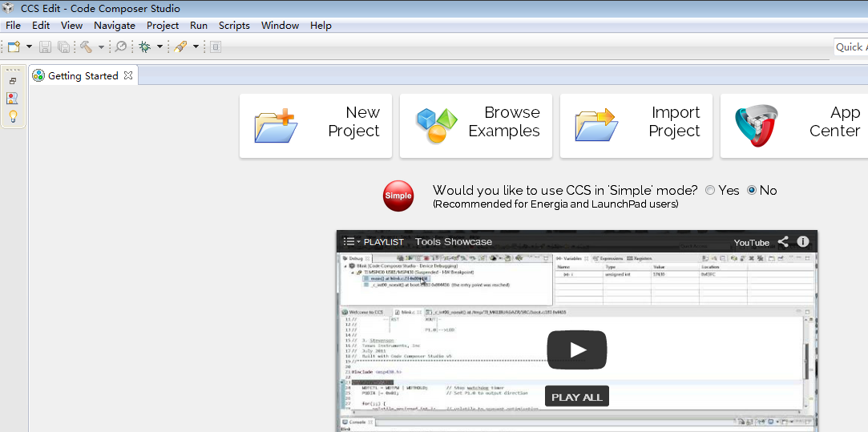
Task: Open the Project menu
Action: click(x=163, y=26)
